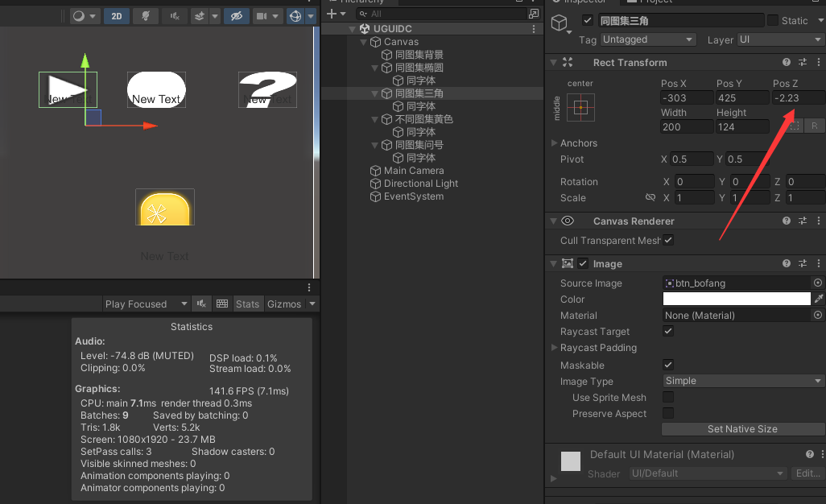The image size is (826, 504).
Task: Click Color eyedropper icon
Action: pyautogui.click(x=819, y=300)
